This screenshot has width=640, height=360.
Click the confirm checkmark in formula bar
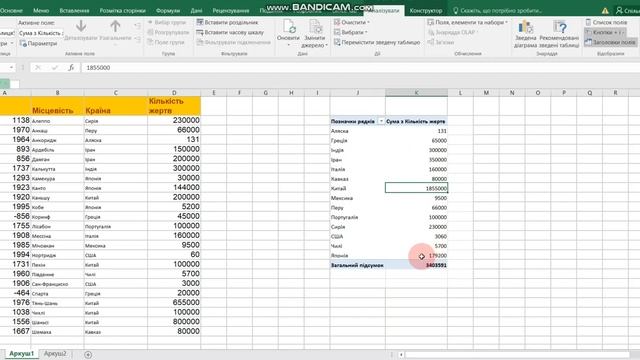click(x=55, y=67)
